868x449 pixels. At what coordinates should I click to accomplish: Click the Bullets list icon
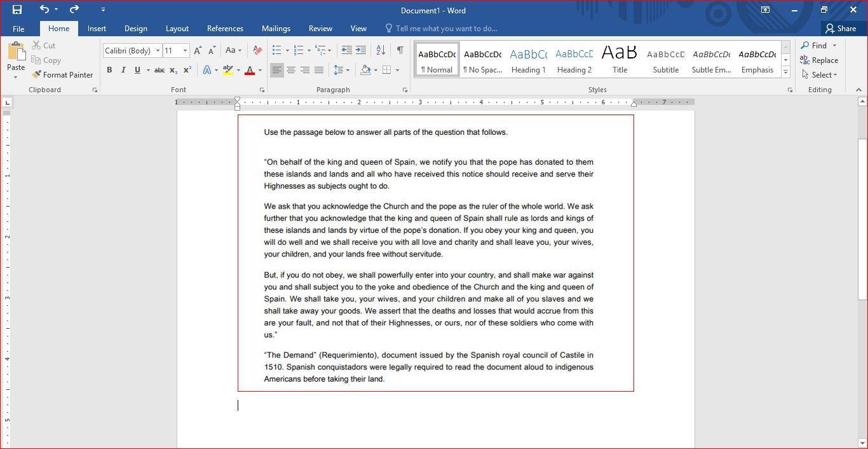coord(276,50)
